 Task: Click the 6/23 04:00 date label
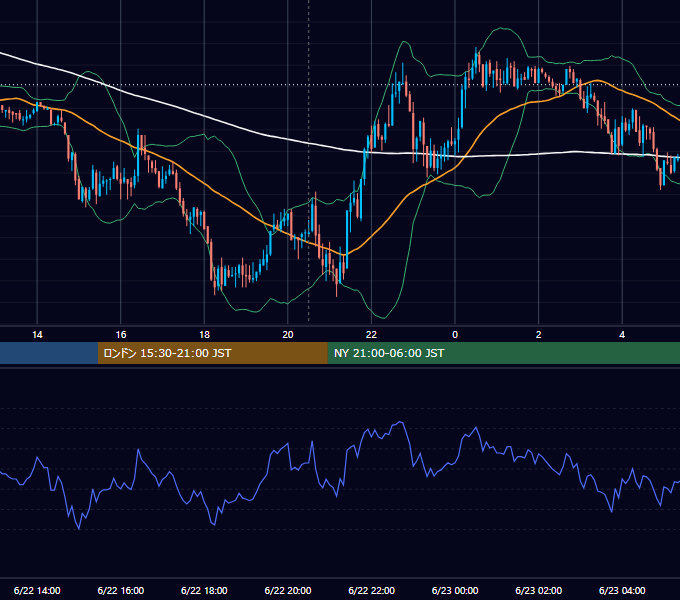click(622, 590)
